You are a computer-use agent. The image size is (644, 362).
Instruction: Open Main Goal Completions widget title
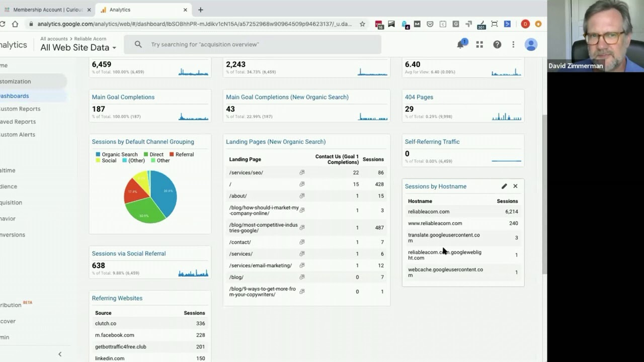(123, 97)
